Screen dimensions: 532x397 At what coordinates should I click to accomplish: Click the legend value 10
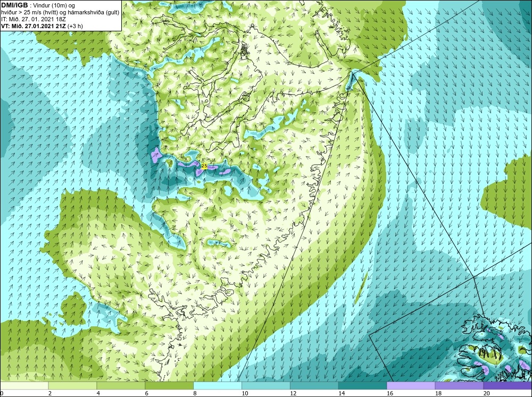tap(245, 393)
